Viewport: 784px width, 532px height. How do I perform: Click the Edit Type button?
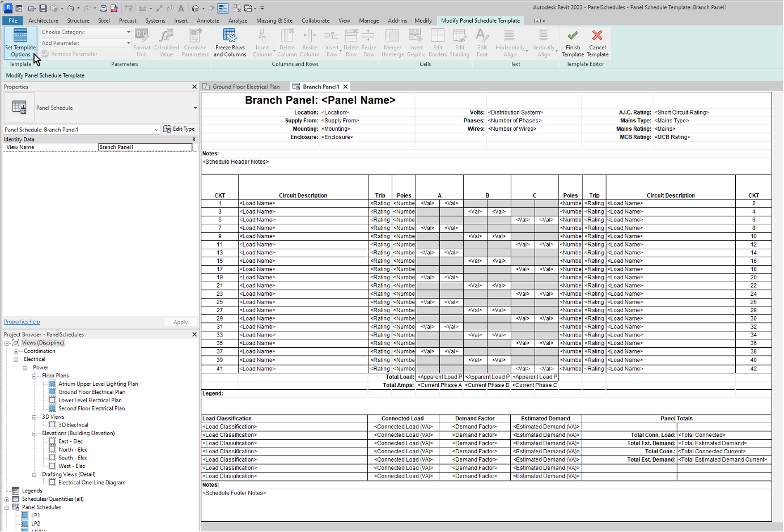179,129
